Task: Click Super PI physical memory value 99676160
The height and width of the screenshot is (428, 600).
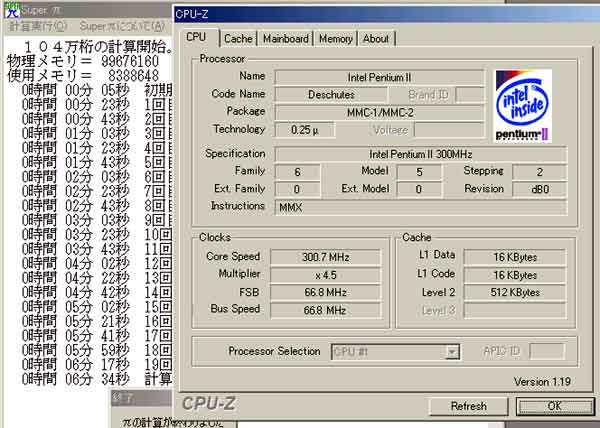Action: coord(130,61)
